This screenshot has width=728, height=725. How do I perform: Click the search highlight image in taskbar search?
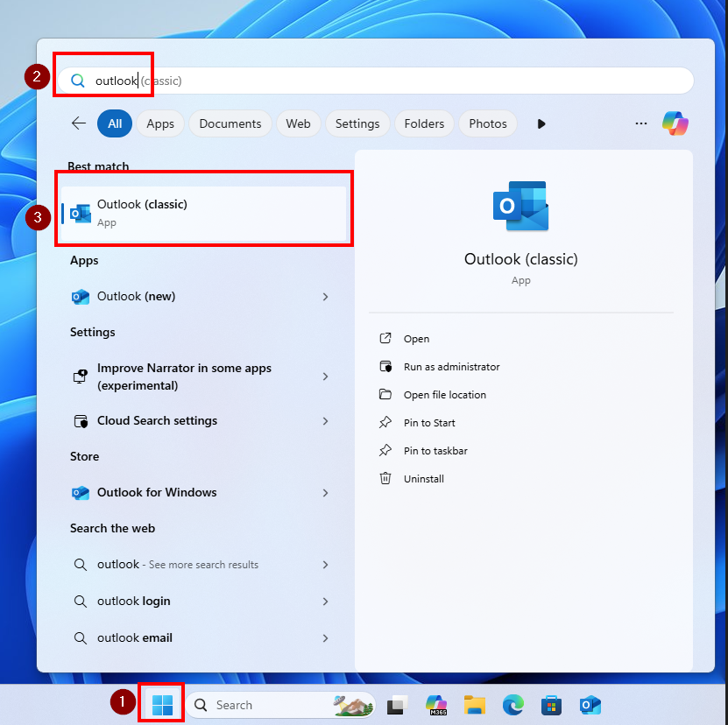[x=353, y=706]
